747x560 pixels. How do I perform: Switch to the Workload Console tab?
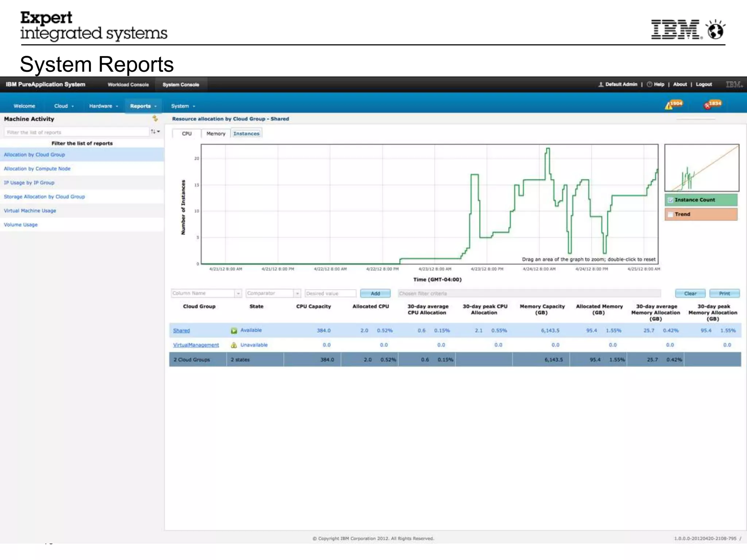pyautogui.click(x=128, y=85)
